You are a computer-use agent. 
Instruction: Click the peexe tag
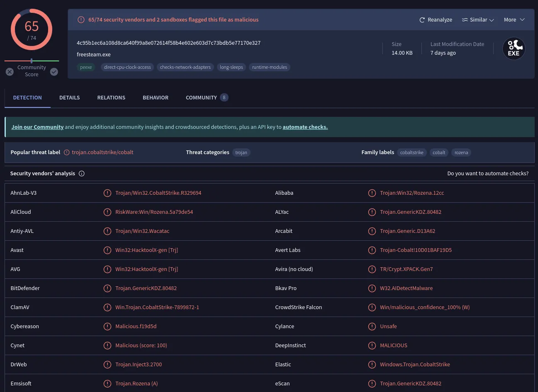86,67
